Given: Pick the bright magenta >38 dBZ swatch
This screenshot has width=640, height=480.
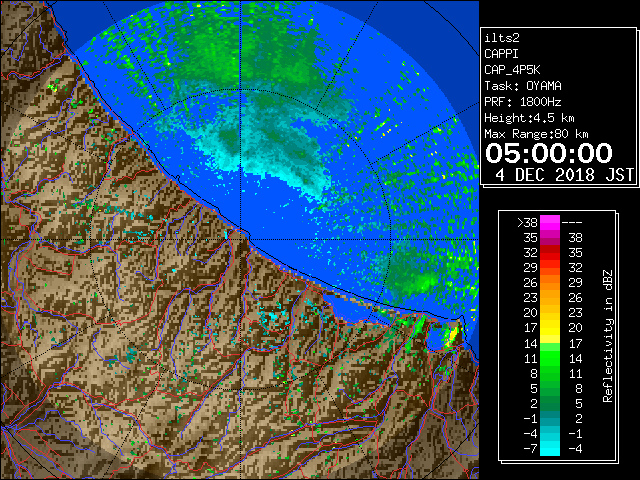Looking at the screenshot, I should tap(550, 222).
